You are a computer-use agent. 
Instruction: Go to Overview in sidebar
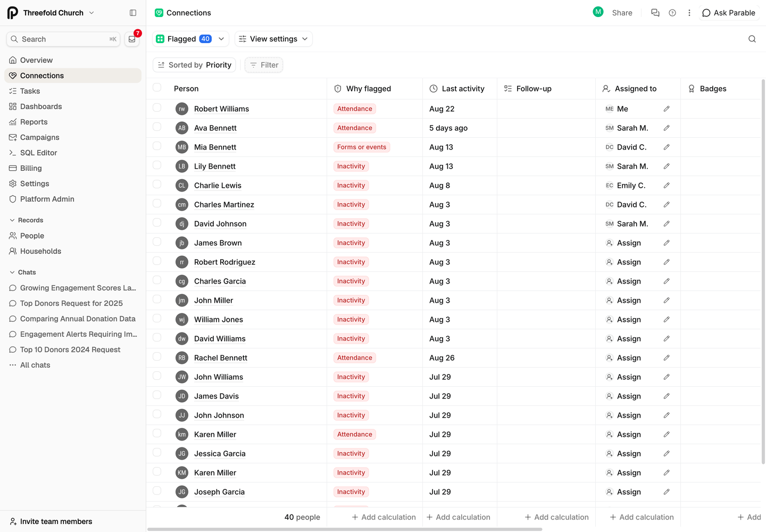pyautogui.click(x=73, y=60)
